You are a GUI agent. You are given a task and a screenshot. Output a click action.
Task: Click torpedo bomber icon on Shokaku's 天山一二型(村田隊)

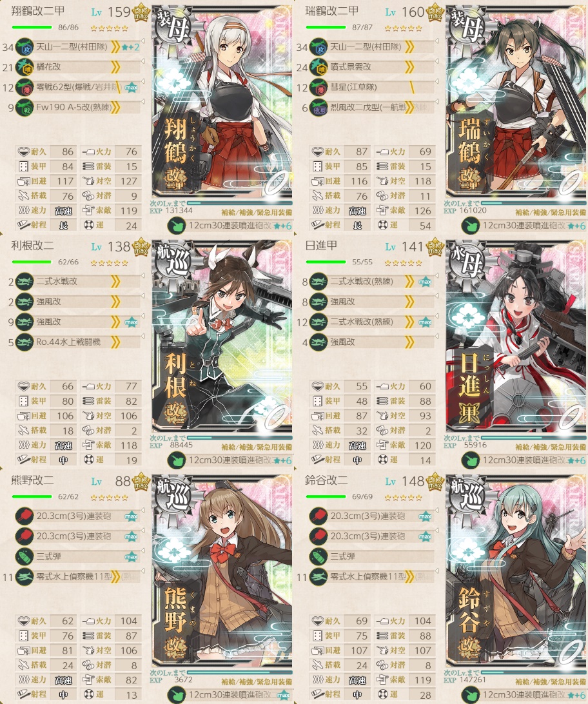[24, 47]
